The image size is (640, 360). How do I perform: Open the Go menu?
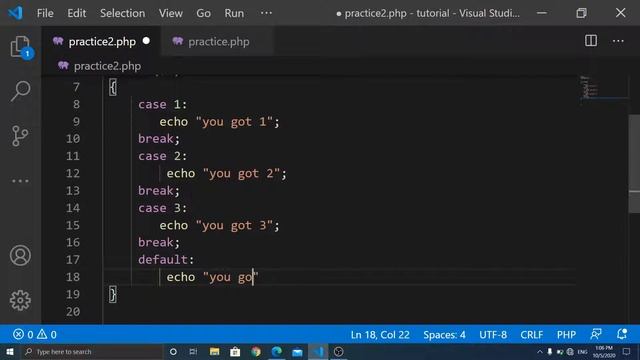click(x=203, y=13)
